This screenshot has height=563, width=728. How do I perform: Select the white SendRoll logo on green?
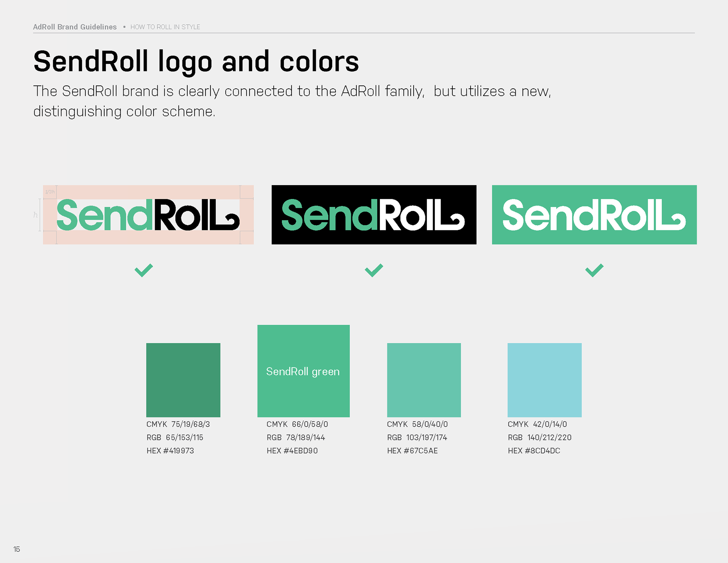point(594,215)
